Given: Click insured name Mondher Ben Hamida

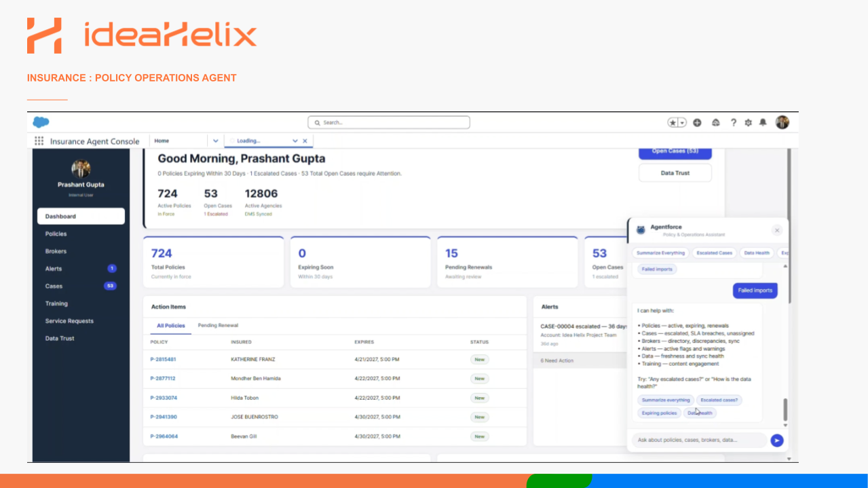Looking at the screenshot, I should [256, 379].
